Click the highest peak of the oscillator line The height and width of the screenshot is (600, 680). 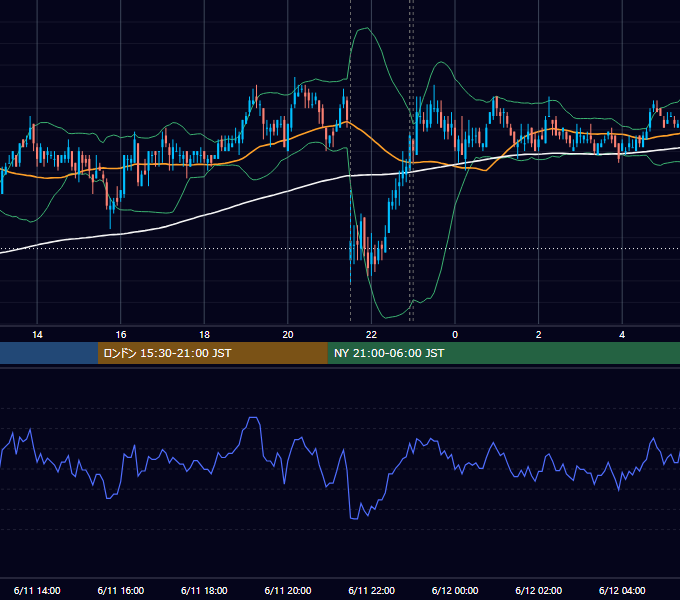254,418
